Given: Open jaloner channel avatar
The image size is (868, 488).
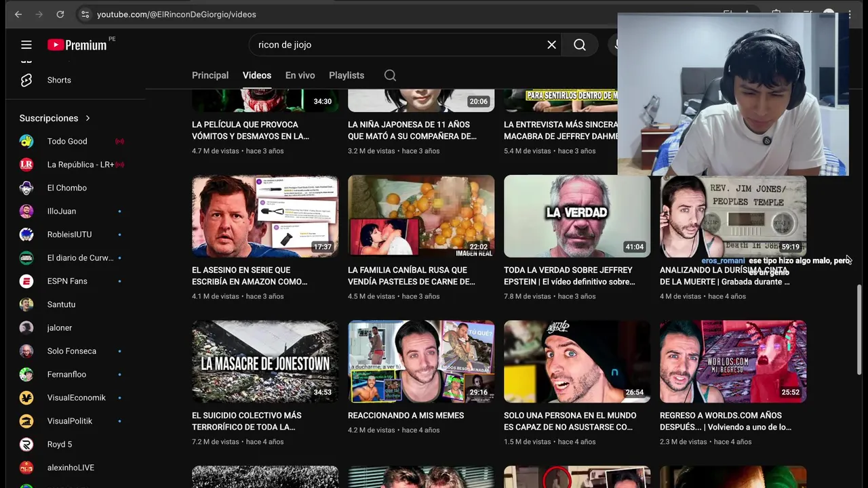Looking at the screenshot, I should point(26,328).
